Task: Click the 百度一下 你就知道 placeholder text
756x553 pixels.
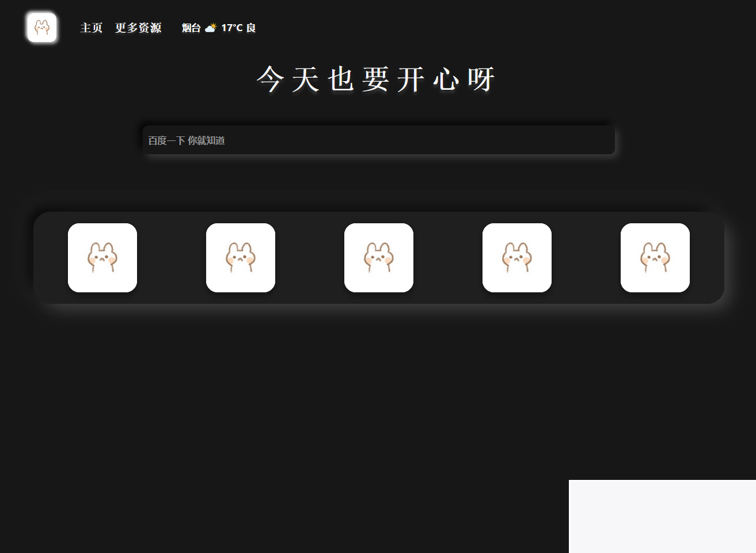Action: [187, 140]
